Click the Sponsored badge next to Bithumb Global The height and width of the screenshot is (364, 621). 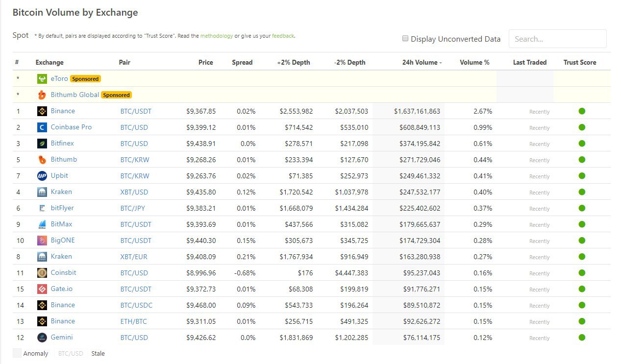(116, 95)
